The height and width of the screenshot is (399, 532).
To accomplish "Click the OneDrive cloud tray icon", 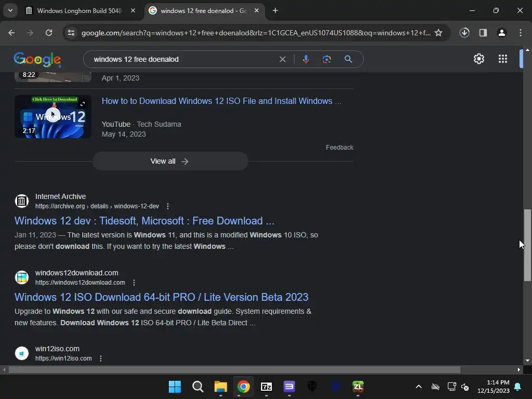I will 435,387.
